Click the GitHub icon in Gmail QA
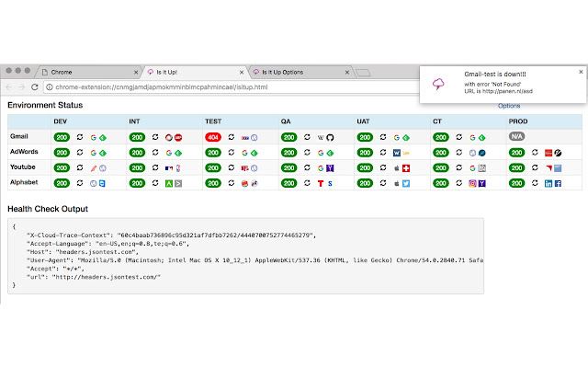 (330, 137)
